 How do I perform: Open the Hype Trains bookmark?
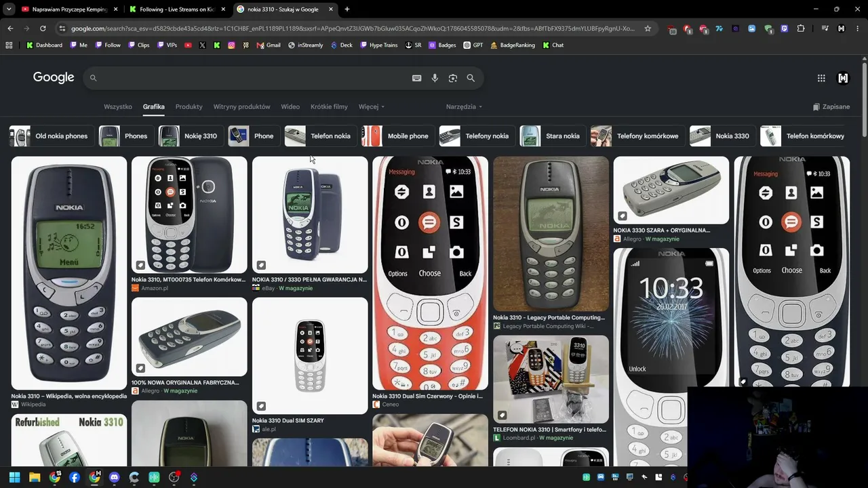point(379,45)
